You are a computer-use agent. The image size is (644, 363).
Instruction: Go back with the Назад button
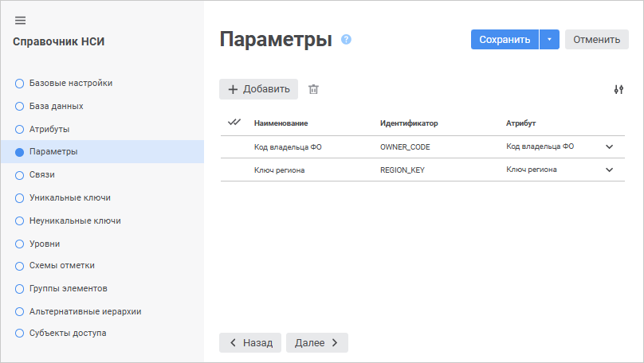pos(250,342)
